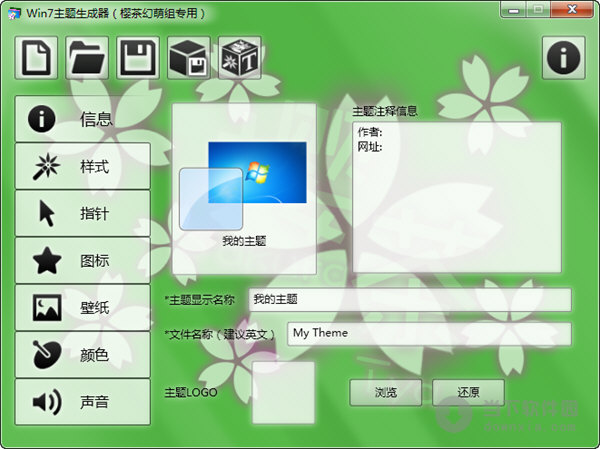Image resolution: width=600 pixels, height=449 pixels.
Task: Switch to the 信息 section
Action: point(83,119)
